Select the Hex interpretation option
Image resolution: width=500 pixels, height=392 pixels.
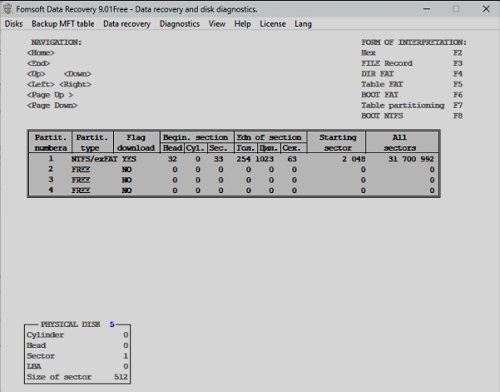(x=368, y=53)
